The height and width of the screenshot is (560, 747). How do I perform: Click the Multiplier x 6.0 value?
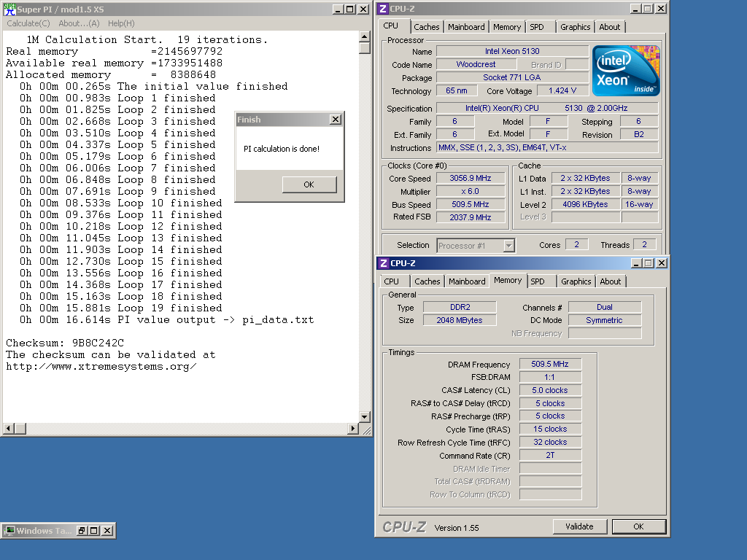[x=471, y=192]
